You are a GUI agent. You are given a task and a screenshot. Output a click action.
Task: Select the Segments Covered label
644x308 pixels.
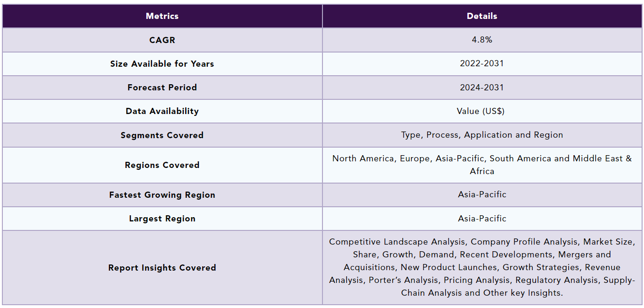pyautogui.click(x=162, y=135)
